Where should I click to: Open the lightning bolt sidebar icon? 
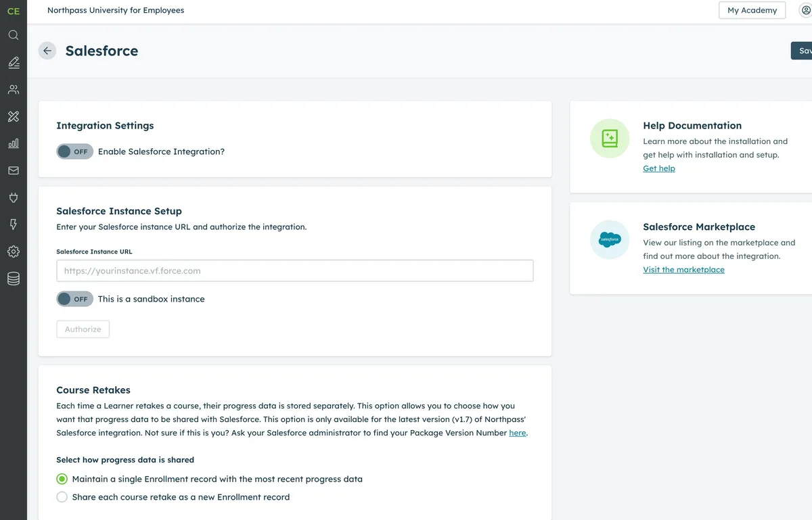click(13, 224)
